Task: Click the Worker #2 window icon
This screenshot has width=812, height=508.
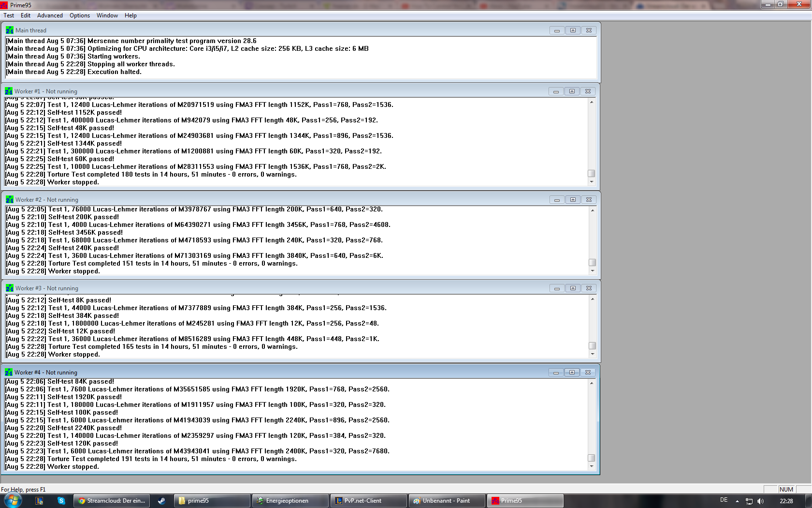Action: 10,199
